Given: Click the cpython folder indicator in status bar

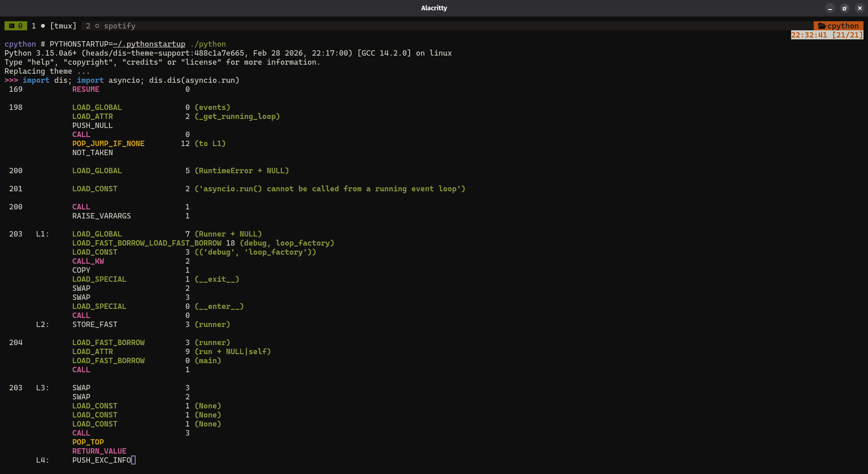Looking at the screenshot, I should [839, 26].
